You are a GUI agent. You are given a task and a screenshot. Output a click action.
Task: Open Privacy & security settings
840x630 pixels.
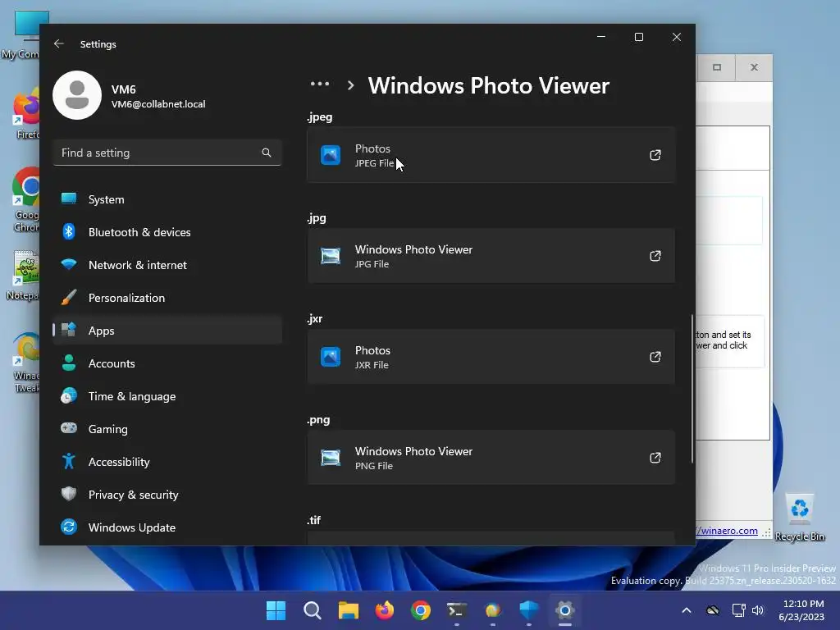[167, 495]
